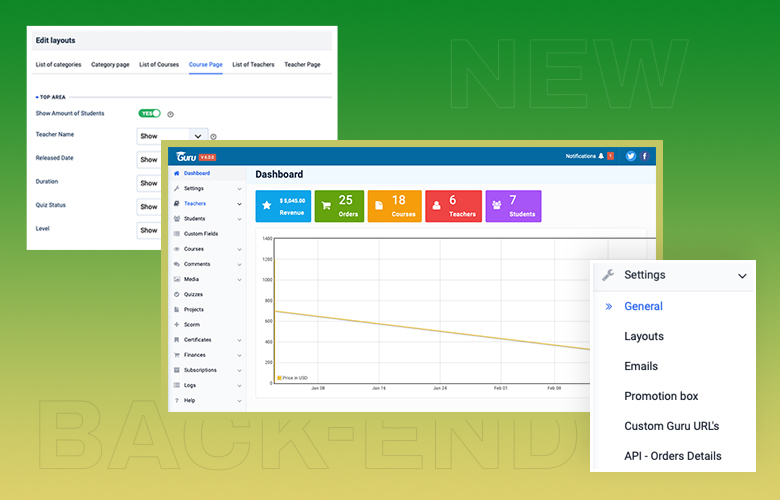The image size is (780, 500).
Task: Select Emails in Settings popup
Action: pos(641,366)
